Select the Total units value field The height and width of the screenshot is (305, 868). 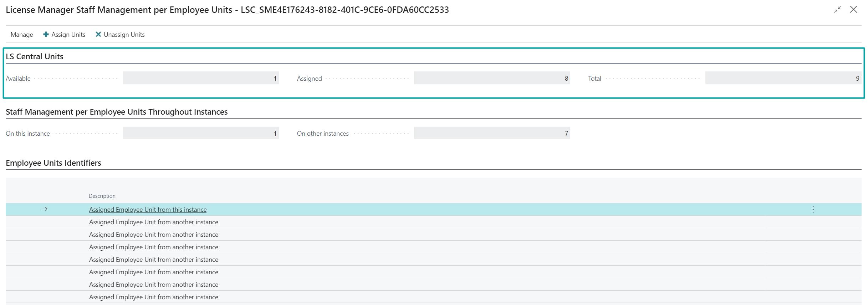[x=783, y=78]
